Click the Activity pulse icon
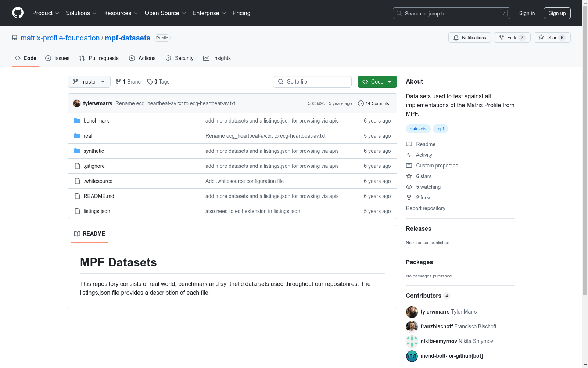Screen dimensions: 588x368 click(409, 155)
